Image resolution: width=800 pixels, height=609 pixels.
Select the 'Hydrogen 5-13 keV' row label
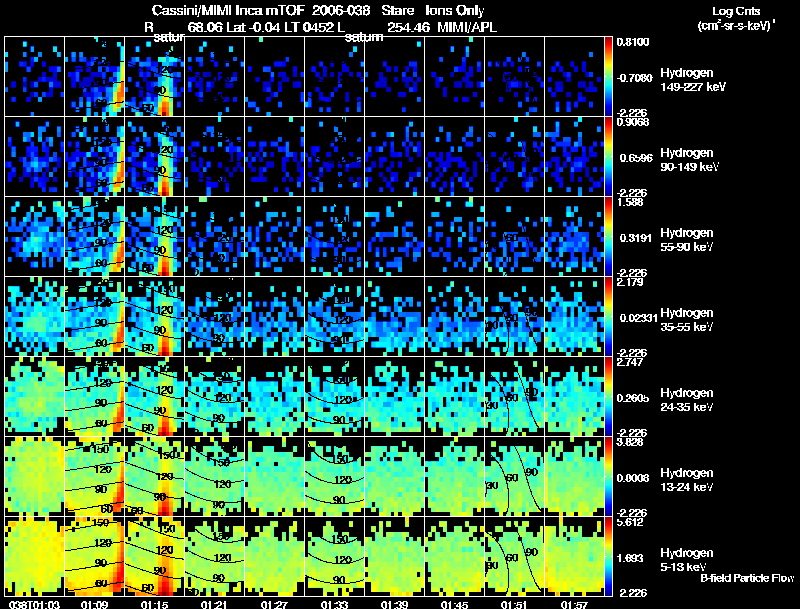pos(687,560)
